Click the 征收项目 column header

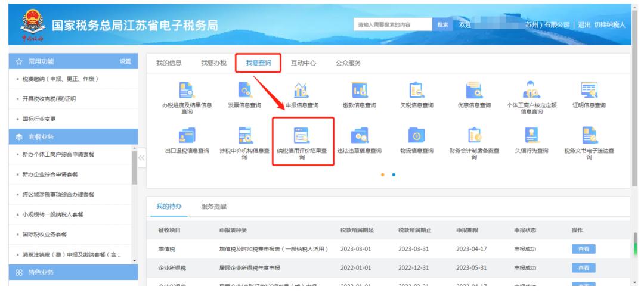(x=169, y=230)
